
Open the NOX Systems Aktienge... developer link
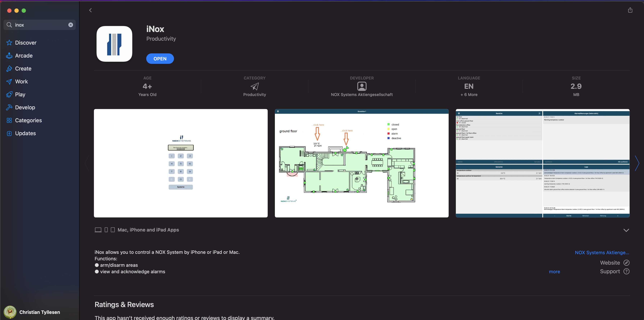[602, 253]
